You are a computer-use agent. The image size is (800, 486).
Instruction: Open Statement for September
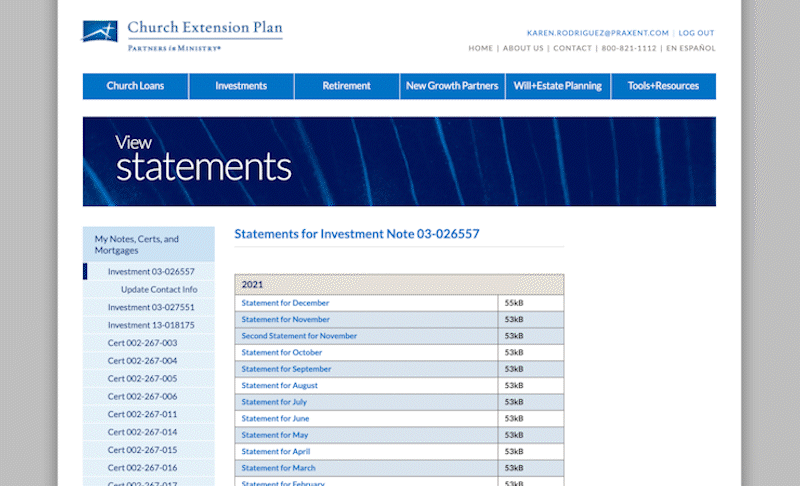[286, 369]
